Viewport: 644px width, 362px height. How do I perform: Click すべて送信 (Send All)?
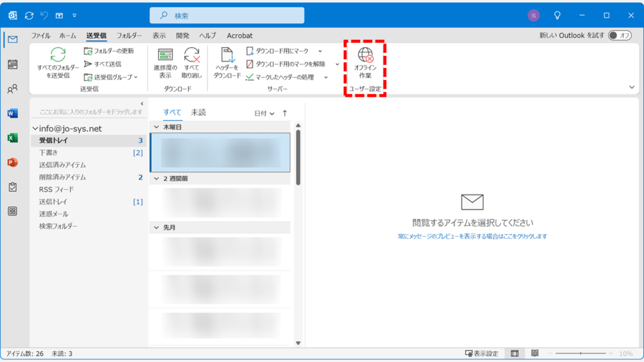tap(103, 64)
